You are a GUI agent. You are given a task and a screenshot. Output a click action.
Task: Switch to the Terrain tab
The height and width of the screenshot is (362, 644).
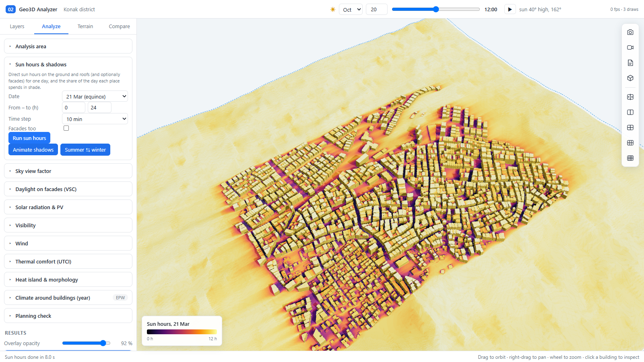point(85,27)
